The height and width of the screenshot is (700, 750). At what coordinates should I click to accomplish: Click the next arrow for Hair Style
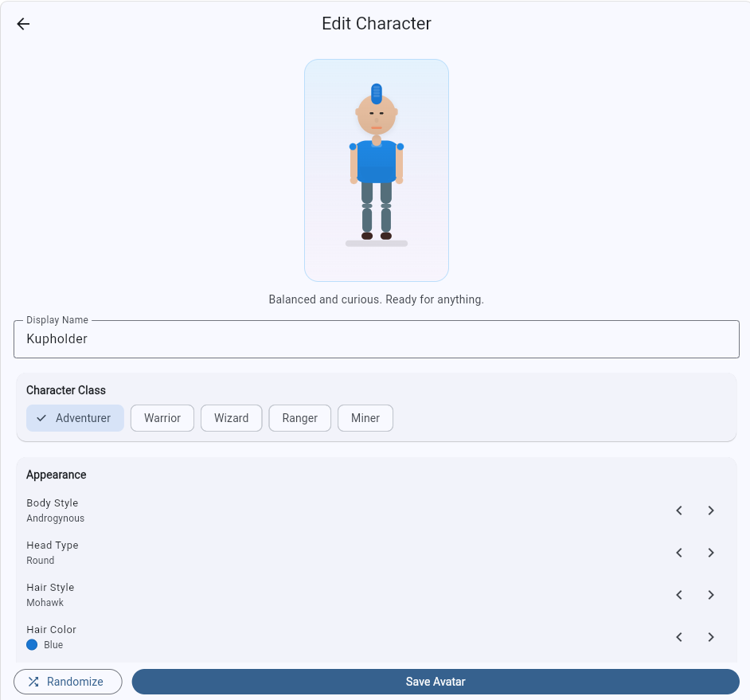click(x=711, y=595)
